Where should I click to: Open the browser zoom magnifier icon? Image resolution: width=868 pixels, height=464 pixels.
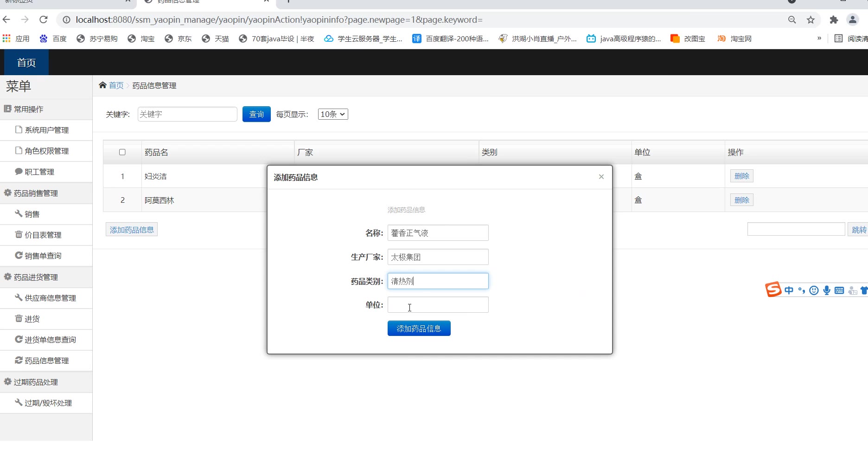792,19
